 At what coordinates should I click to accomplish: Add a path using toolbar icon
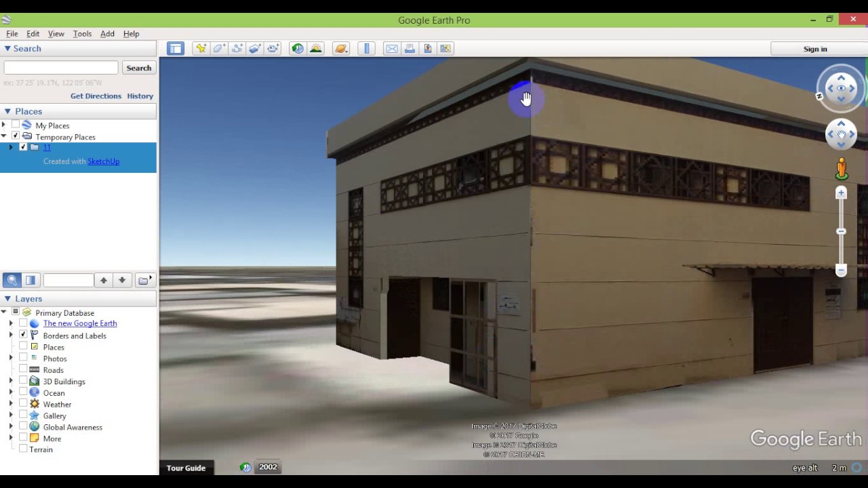pos(237,48)
